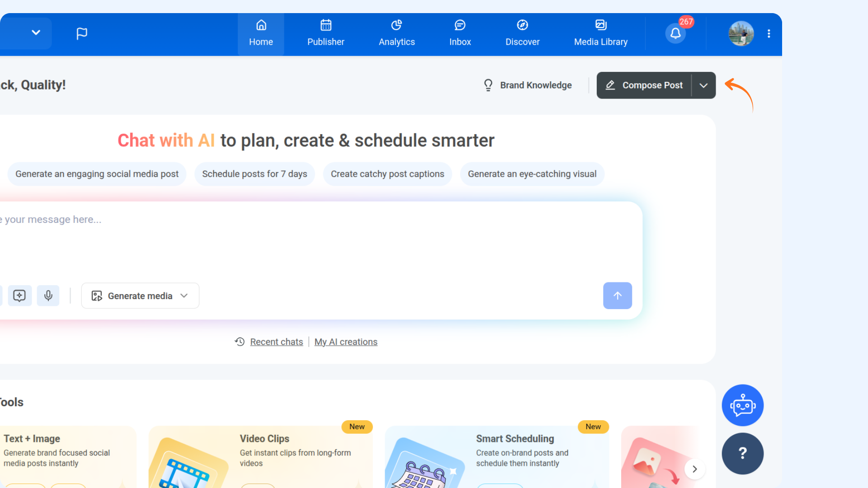This screenshot has height=488, width=868.
Task: Click the AI sparkle chat icon
Action: [x=19, y=296]
